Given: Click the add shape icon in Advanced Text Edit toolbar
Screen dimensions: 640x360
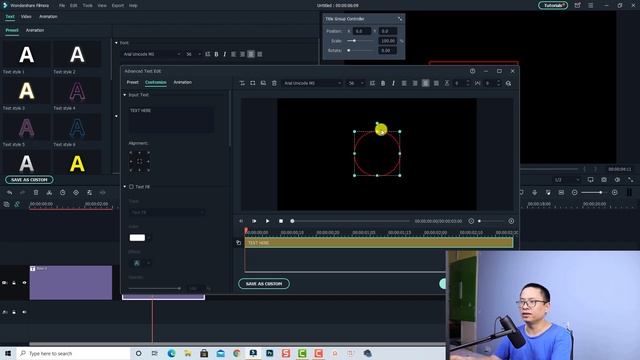Looking at the screenshot, I should point(253,83).
